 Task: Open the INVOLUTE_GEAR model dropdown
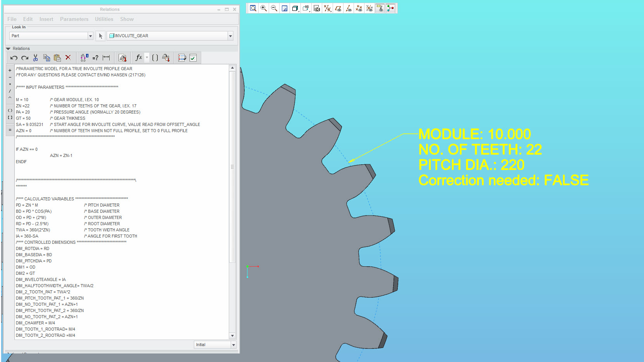tap(230, 36)
